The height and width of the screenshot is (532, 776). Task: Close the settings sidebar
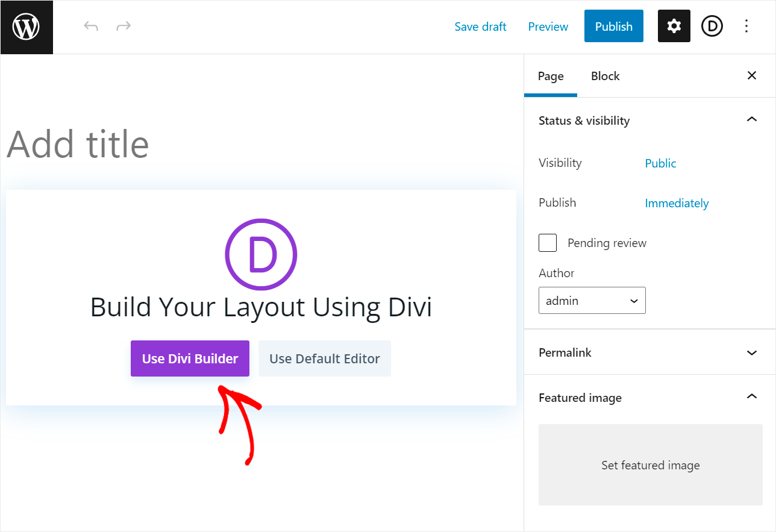(752, 75)
